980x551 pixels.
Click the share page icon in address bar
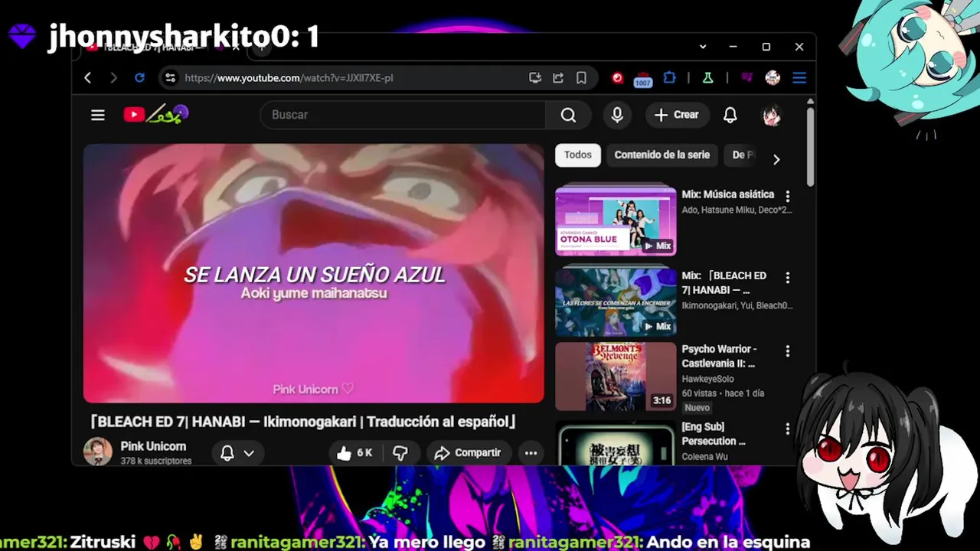coord(558,78)
